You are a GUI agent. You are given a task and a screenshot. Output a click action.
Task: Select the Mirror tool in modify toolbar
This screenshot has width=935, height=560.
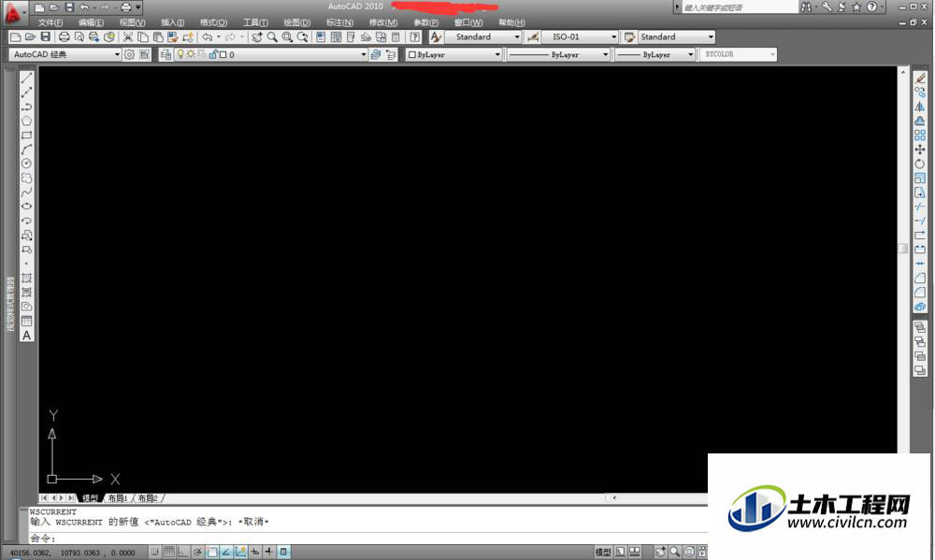click(x=920, y=107)
